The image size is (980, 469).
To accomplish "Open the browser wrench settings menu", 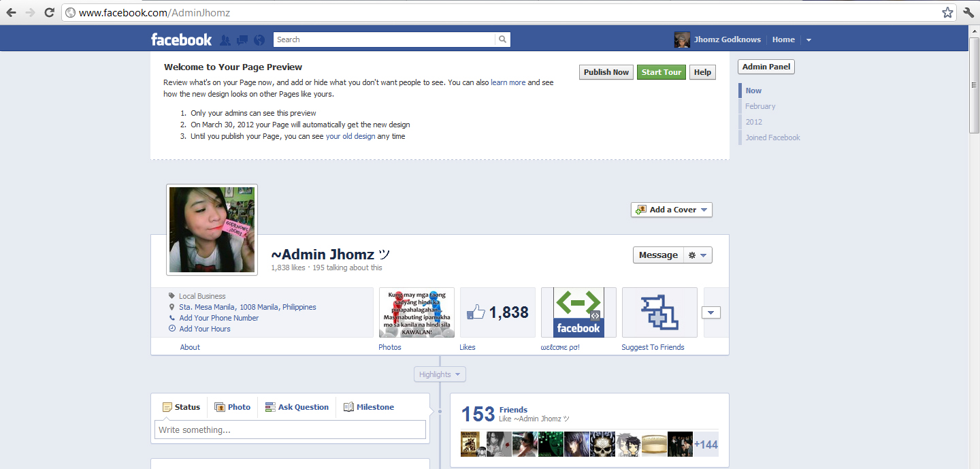I will [x=968, y=12].
